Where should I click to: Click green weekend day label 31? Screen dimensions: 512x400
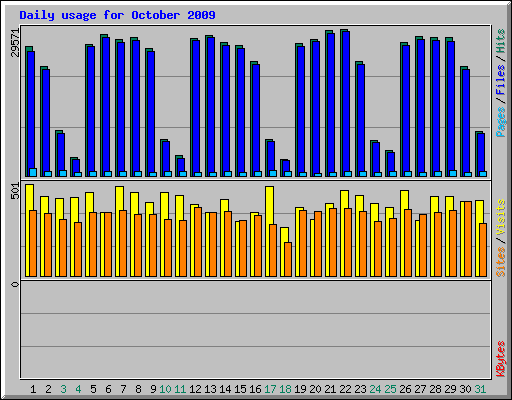coord(480,389)
